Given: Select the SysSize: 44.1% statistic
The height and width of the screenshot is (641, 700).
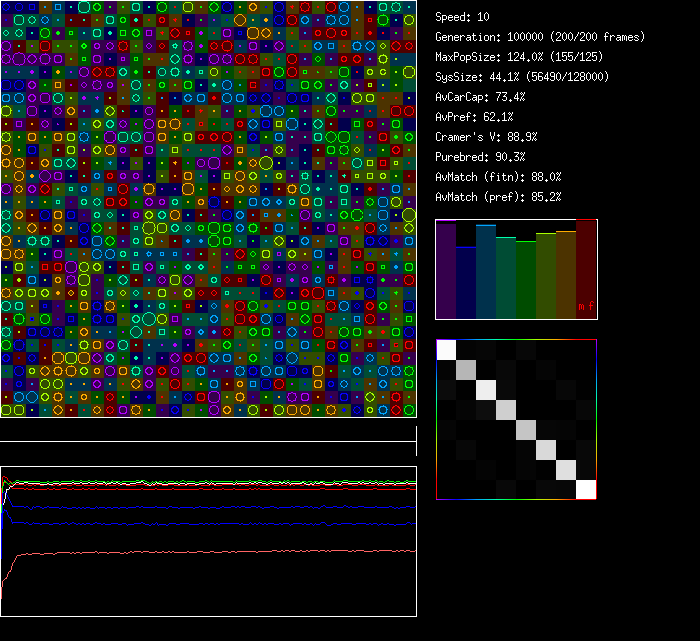Looking at the screenshot, I should 522,77.
